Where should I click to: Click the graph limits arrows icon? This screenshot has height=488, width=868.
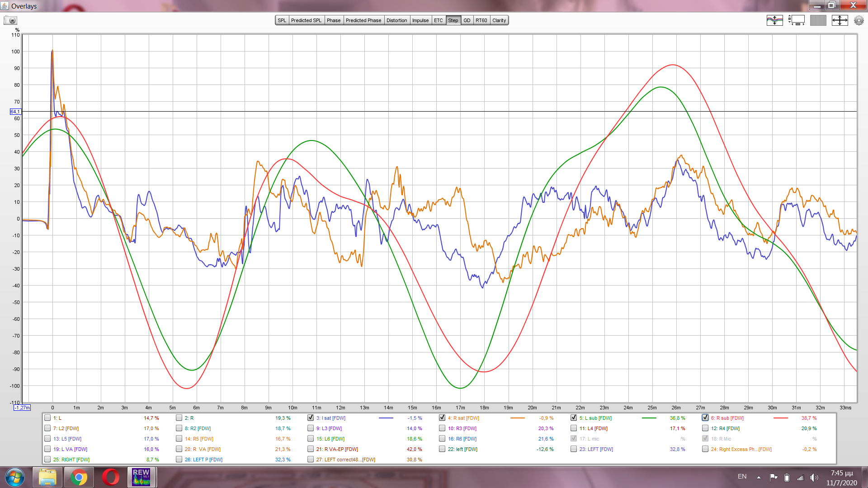840,20
